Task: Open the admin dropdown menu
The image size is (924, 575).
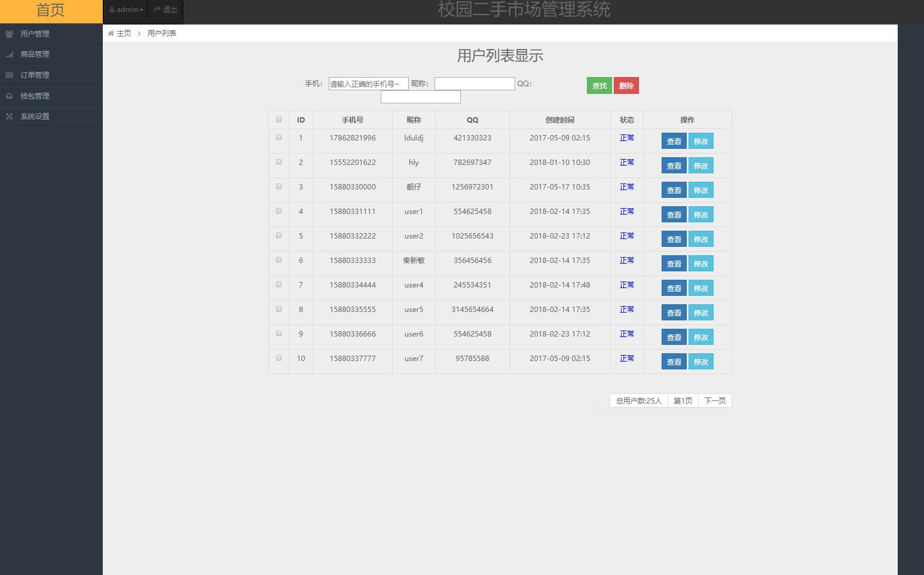Action: pyautogui.click(x=127, y=10)
